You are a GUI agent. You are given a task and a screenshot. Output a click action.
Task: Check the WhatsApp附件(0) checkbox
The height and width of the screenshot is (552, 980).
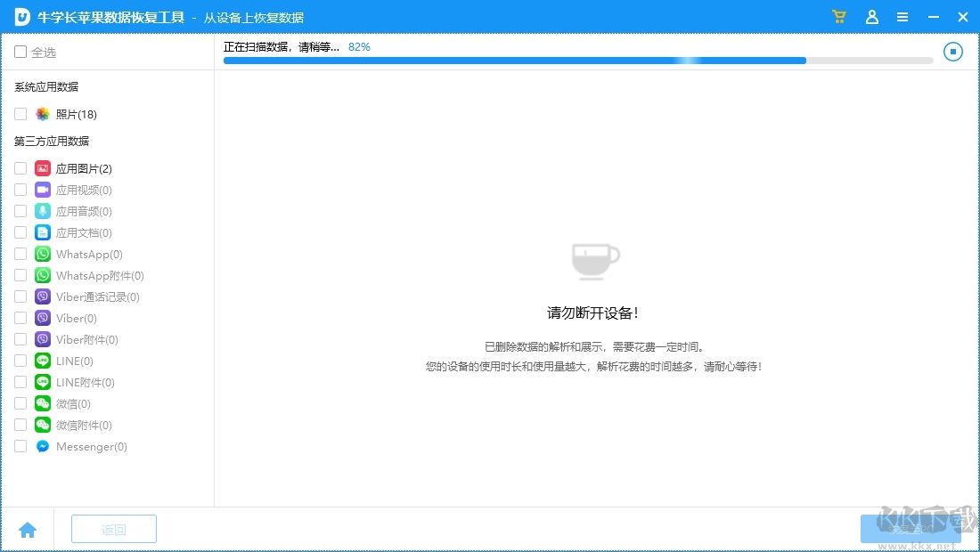(20, 275)
